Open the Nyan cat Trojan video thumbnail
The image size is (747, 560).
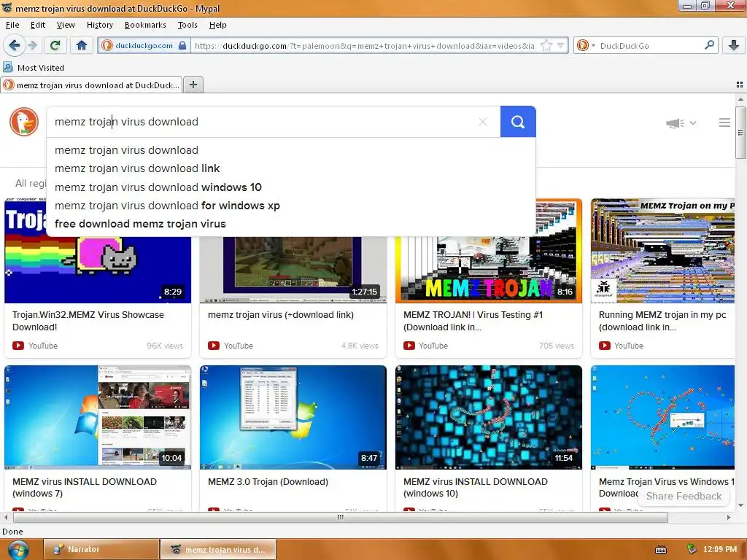(x=98, y=269)
